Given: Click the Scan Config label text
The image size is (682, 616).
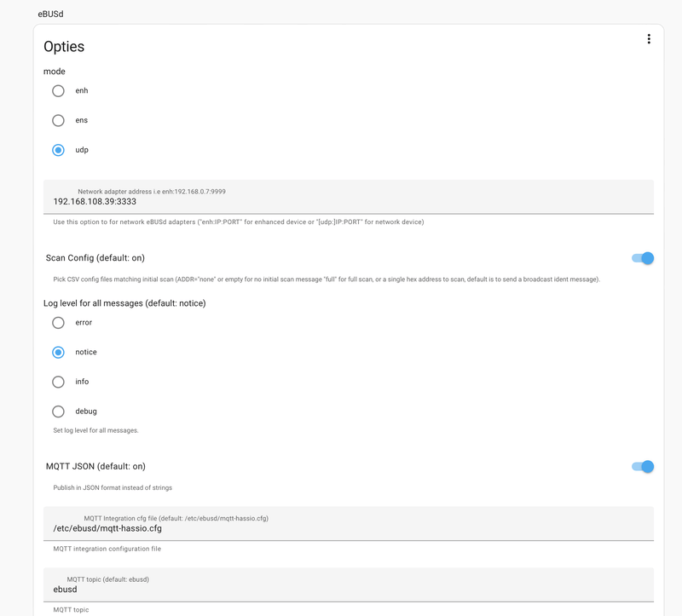Looking at the screenshot, I should (x=101, y=258).
